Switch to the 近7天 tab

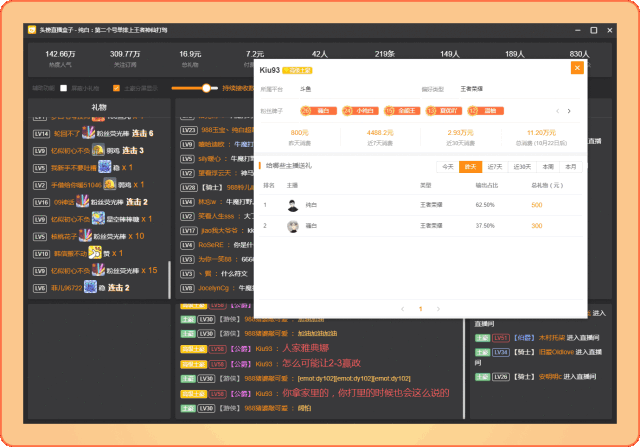coord(495,167)
